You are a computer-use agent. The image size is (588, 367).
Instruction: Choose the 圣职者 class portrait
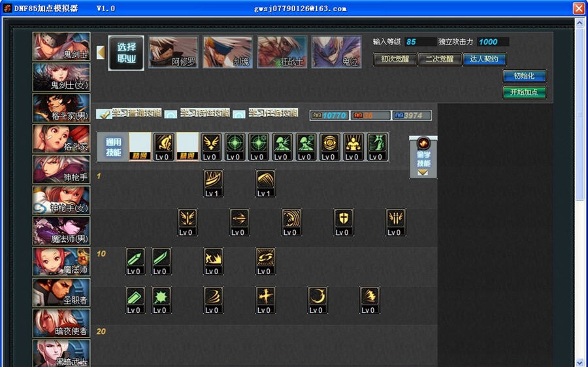click(x=61, y=293)
